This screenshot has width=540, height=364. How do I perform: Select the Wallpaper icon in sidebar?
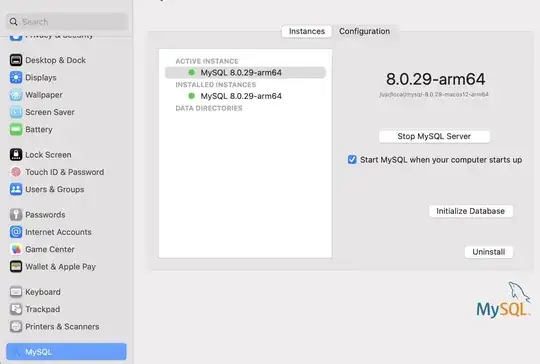(16, 95)
